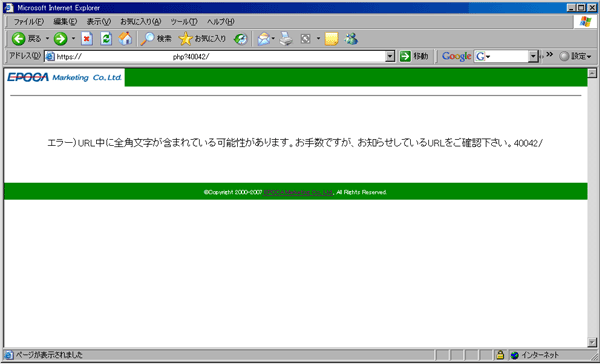Image resolution: width=600 pixels, height=364 pixels.
Task: Refresh the page with the refresh icon
Action: tap(106, 39)
